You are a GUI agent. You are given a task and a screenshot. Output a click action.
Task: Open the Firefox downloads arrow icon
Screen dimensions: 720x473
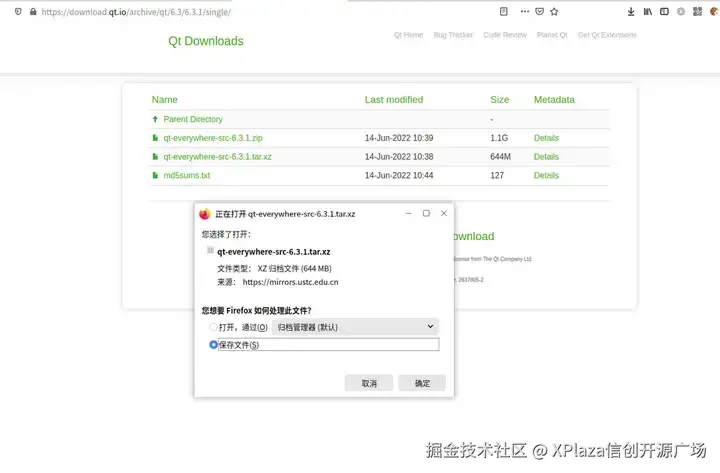pos(631,11)
